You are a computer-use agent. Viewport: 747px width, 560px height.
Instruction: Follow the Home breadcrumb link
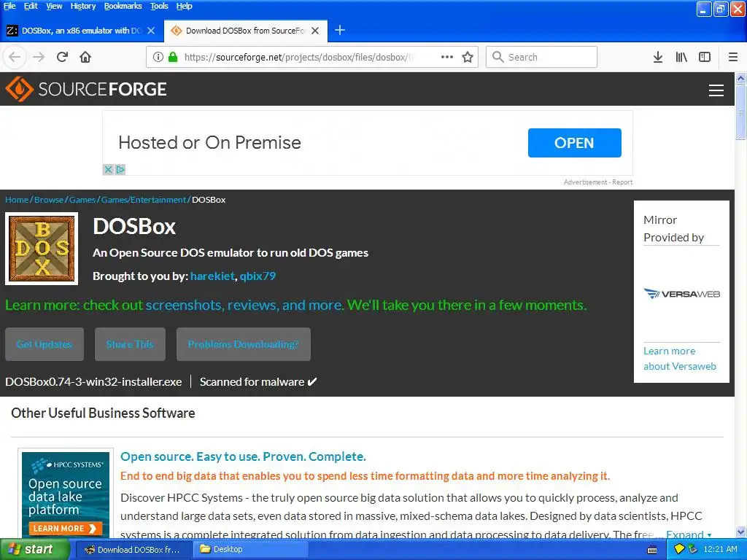point(17,200)
